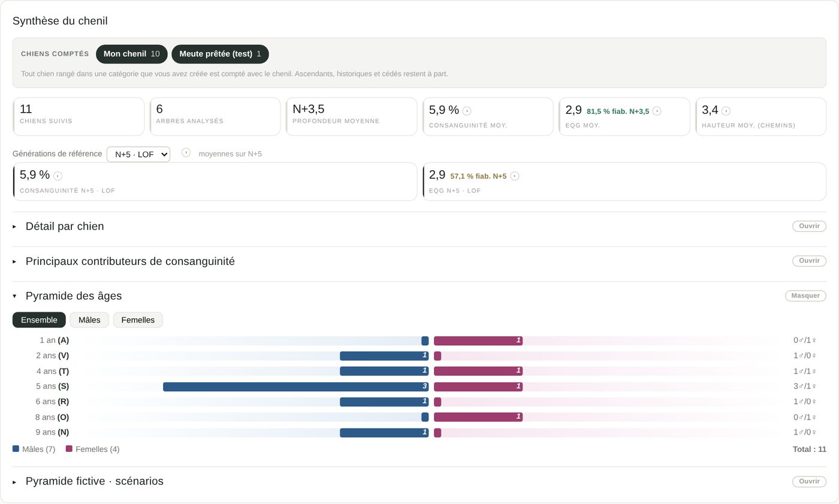Click the 'Synthèse du chenil' heading

pyautogui.click(x=60, y=21)
